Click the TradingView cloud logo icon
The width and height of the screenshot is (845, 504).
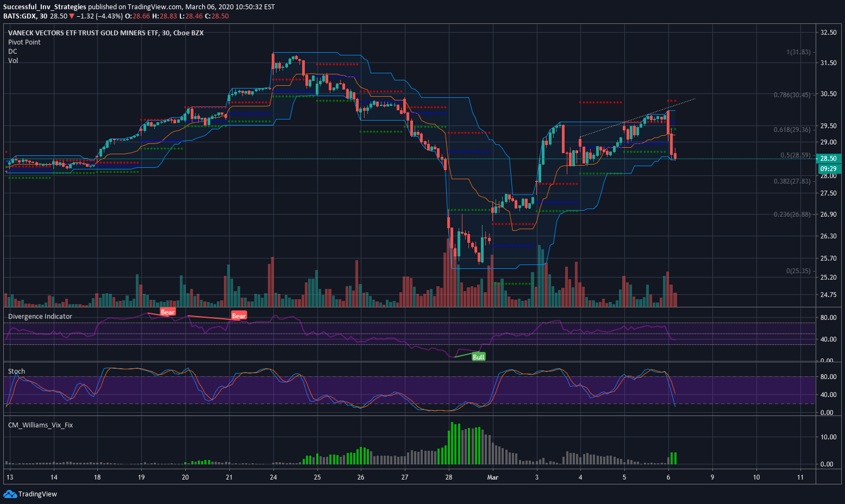(10, 494)
